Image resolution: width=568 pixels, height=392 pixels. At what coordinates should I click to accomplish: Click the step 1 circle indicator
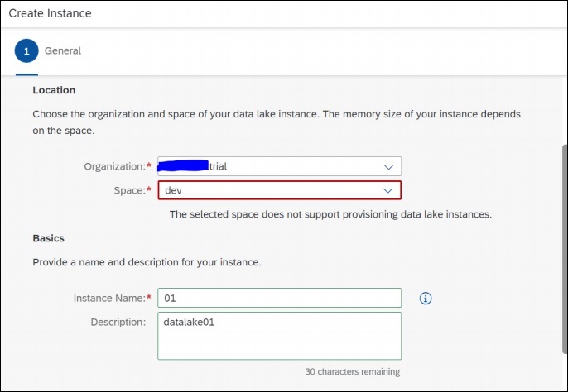coord(26,50)
